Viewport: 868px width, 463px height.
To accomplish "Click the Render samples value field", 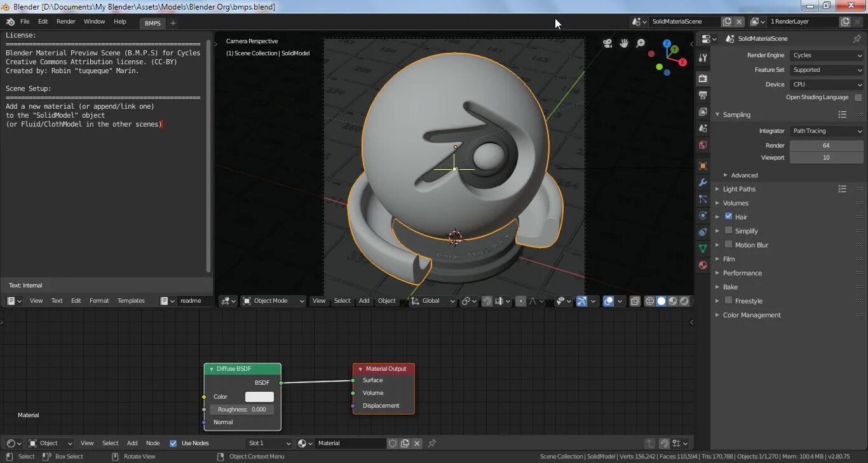I will 826,146.
